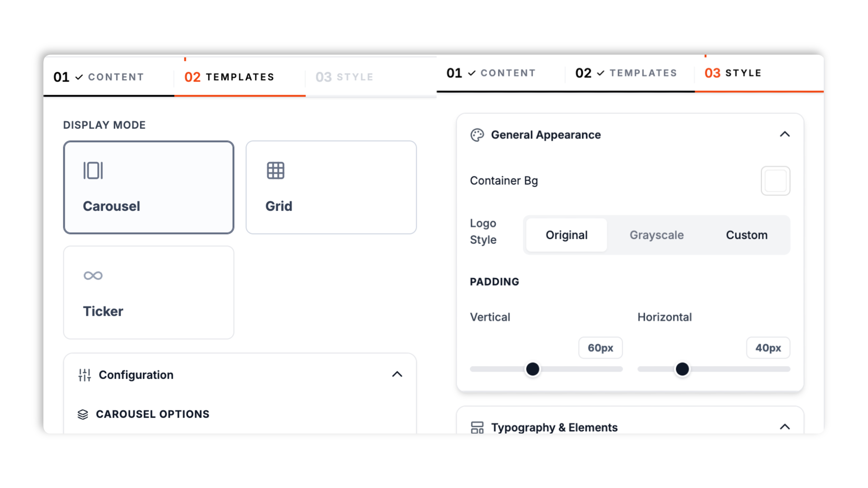Set logo style to Grayscale
The height and width of the screenshot is (488, 868).
tap(657, 235)
